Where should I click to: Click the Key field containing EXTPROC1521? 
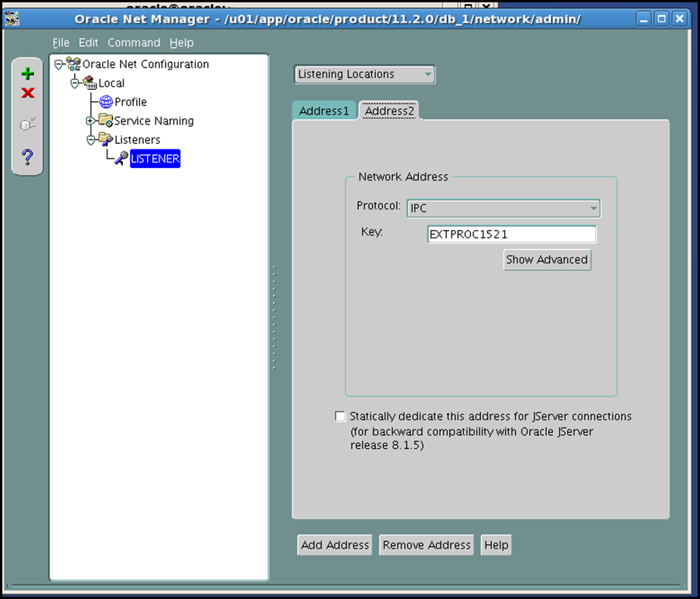(511, 234)
